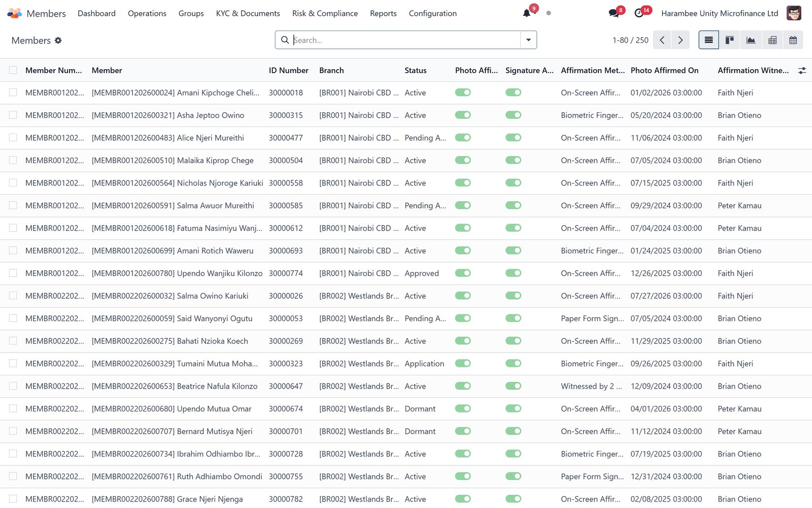The width and height of the screenshot is (812, 508).
Task: Switch to graph view
Action: coord(751,40)
